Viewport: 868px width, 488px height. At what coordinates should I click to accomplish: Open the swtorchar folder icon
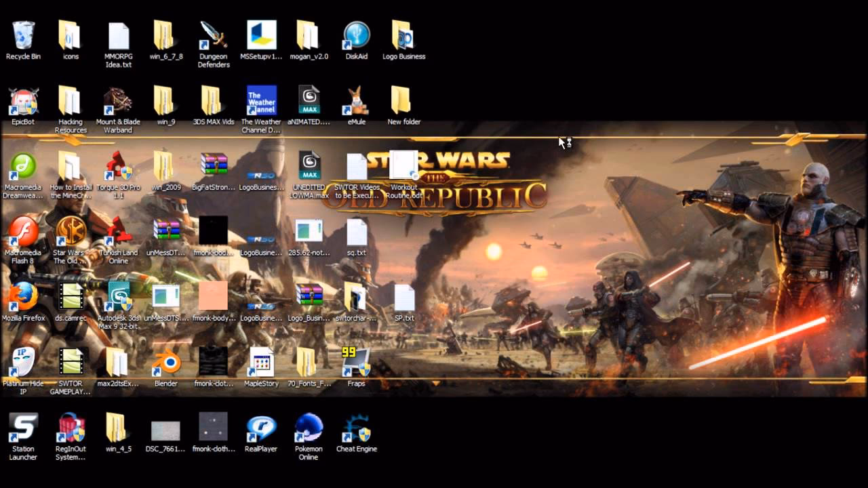(x=356, y=297)
